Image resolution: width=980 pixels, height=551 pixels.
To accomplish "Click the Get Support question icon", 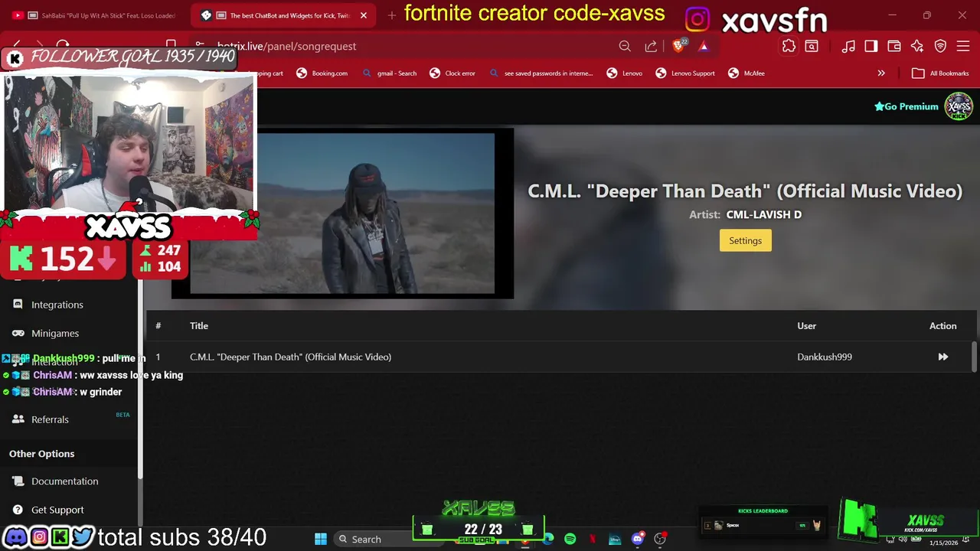I will [18, 510].
